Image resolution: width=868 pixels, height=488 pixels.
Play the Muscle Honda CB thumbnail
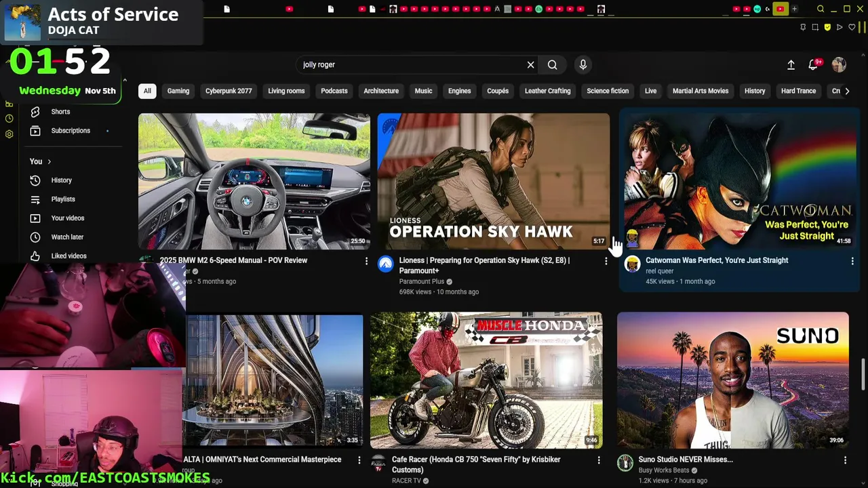point(486,380)
